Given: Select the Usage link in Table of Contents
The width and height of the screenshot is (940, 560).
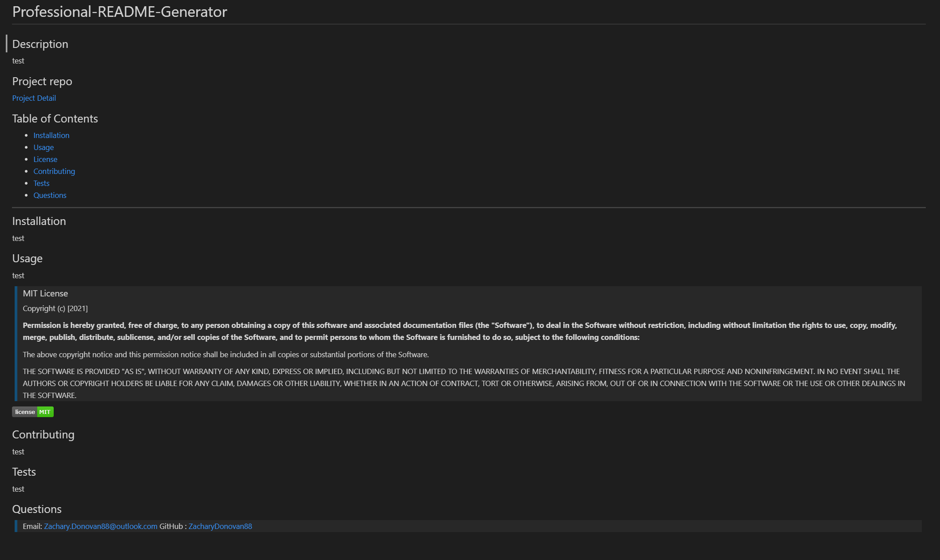Looking at the screenshot, I should (43, 147).
